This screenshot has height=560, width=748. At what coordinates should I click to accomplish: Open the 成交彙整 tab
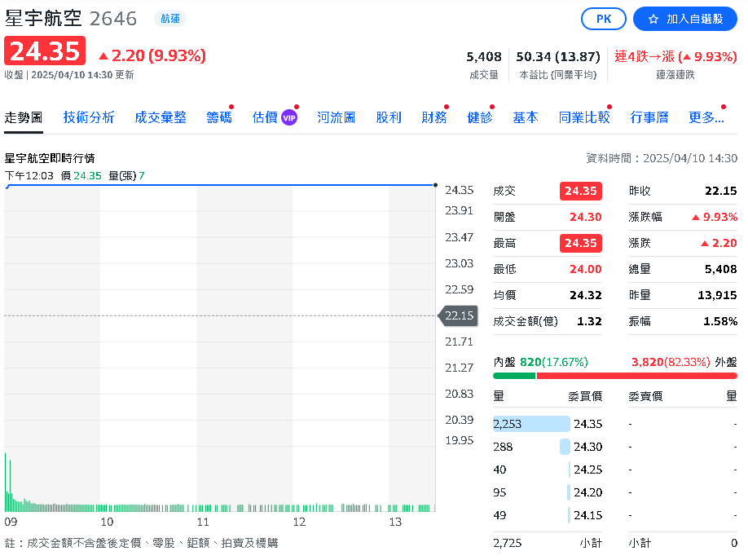(x=161, y=117)
